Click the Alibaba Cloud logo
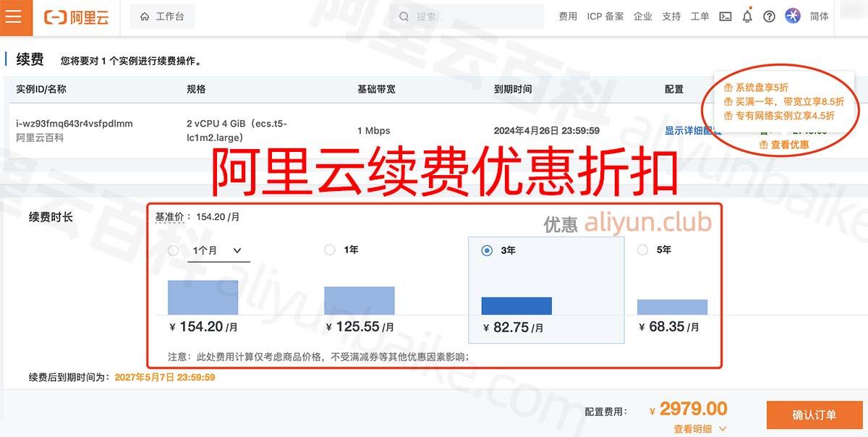This screenshot has width=868, height=437. pos(76,17)
